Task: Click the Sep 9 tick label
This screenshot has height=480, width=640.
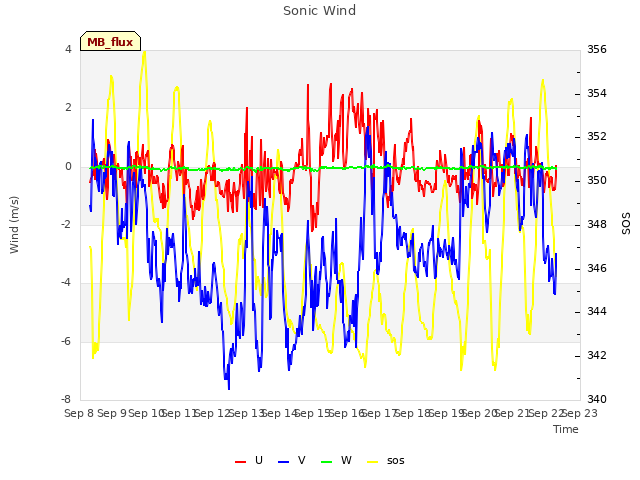Action: coord(112,413)
